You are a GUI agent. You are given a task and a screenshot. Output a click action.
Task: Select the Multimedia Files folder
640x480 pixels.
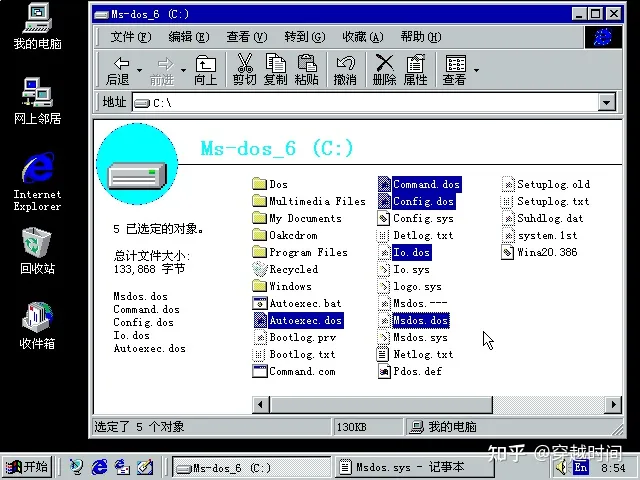[309, 201]
